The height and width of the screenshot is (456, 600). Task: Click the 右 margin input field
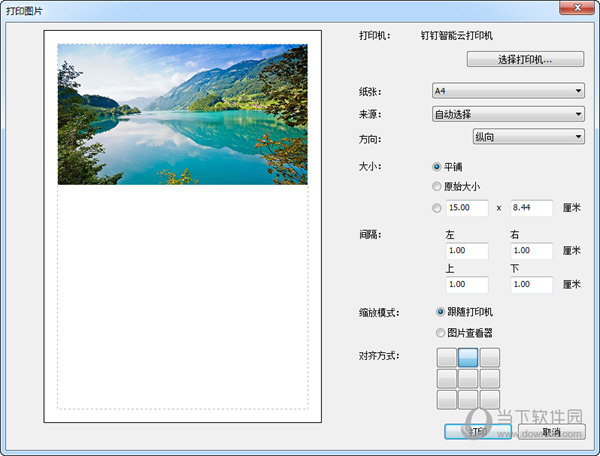click(532, 251)
